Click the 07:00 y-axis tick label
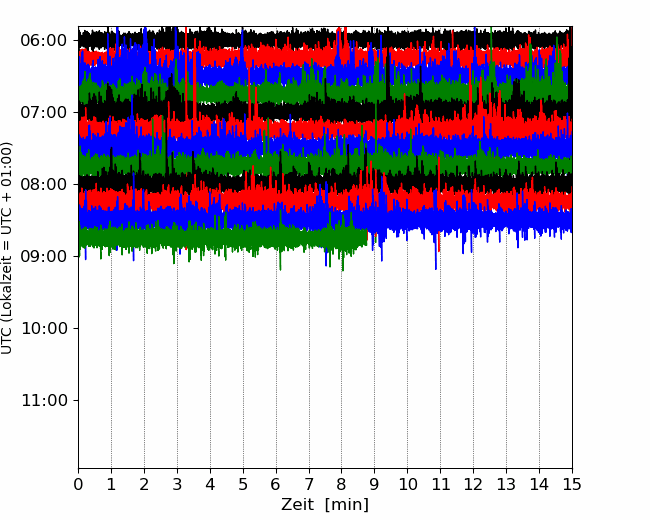 [x=44, y=112]
